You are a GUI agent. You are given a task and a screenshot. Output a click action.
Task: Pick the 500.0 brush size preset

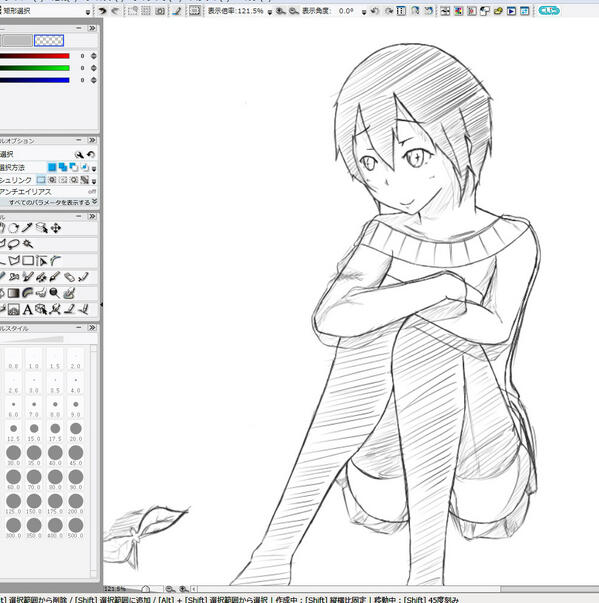pyautogui.click(x=76, y=528)
